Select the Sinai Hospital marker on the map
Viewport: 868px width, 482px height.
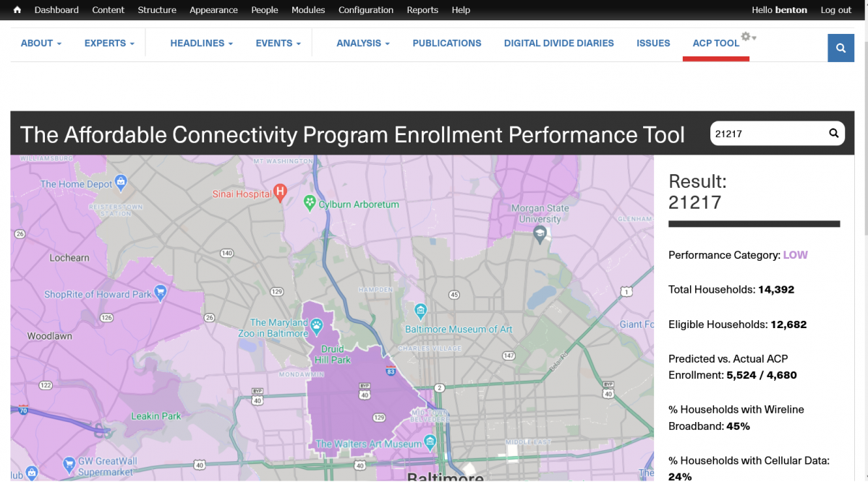(278, 192)
